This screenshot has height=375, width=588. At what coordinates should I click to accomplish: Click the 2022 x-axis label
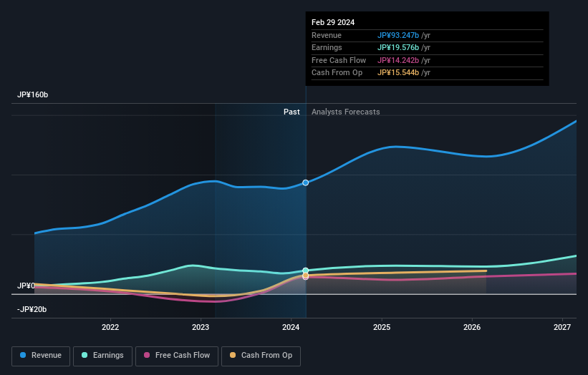pyautogui.click(x=110, y=327)
